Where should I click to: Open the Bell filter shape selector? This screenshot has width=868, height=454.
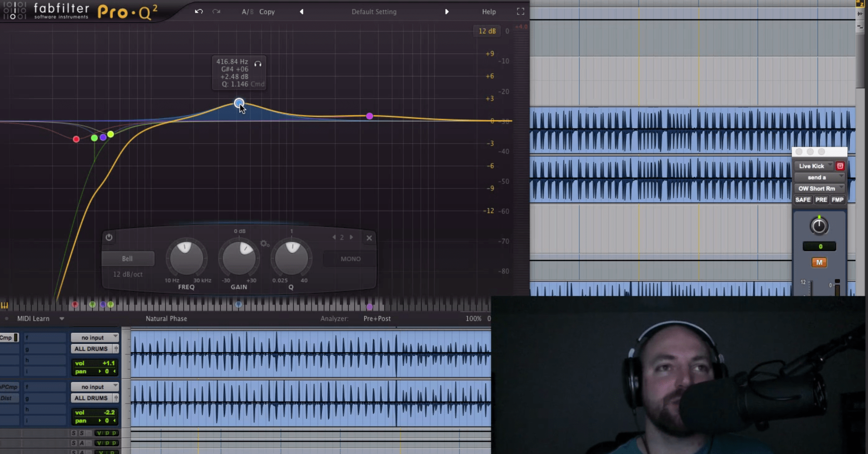[128, 258]
